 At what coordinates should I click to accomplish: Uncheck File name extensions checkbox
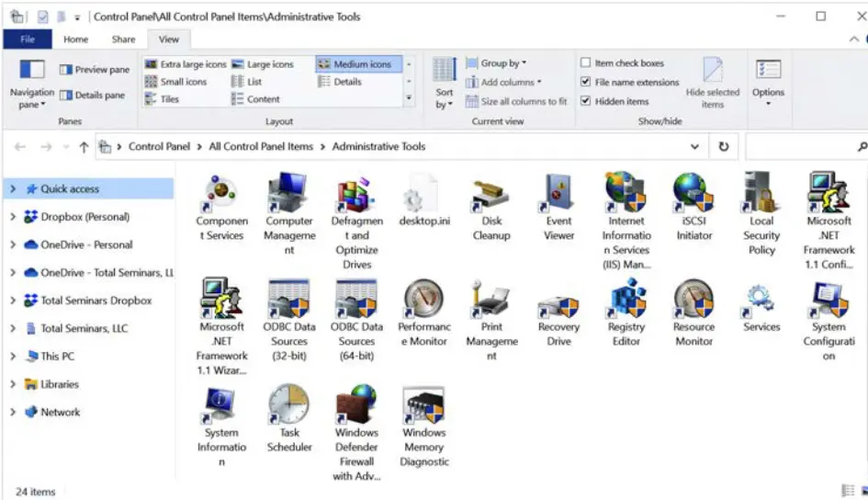(586, 83)
